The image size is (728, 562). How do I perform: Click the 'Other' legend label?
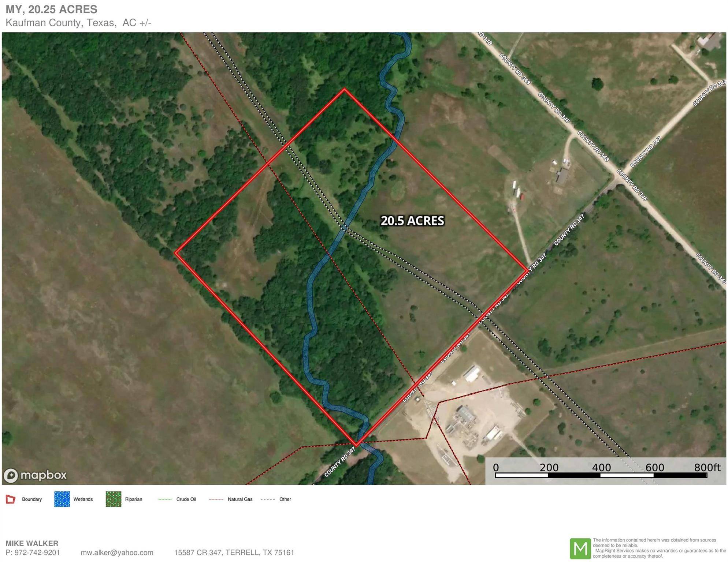285,499
